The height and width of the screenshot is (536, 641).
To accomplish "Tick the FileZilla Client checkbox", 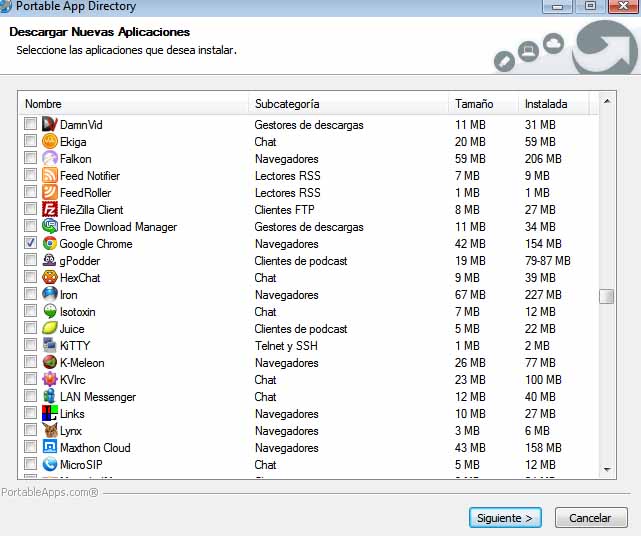I will coord(30,209).
